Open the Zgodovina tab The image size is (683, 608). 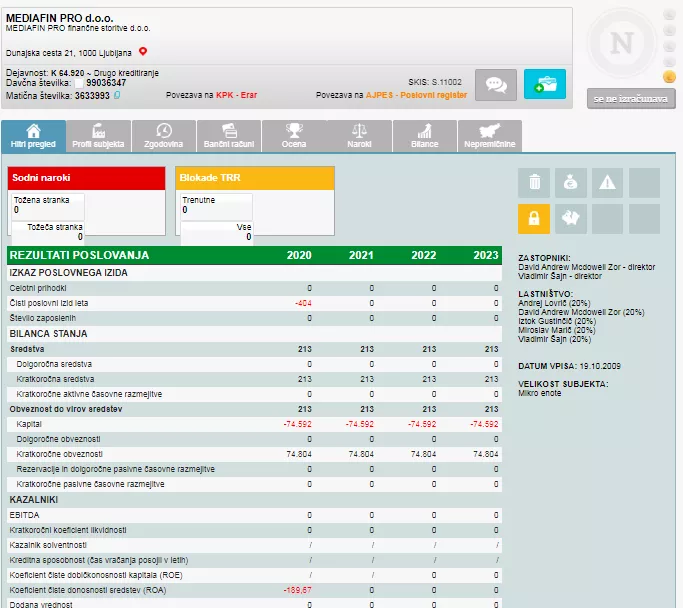coord(163,136)
